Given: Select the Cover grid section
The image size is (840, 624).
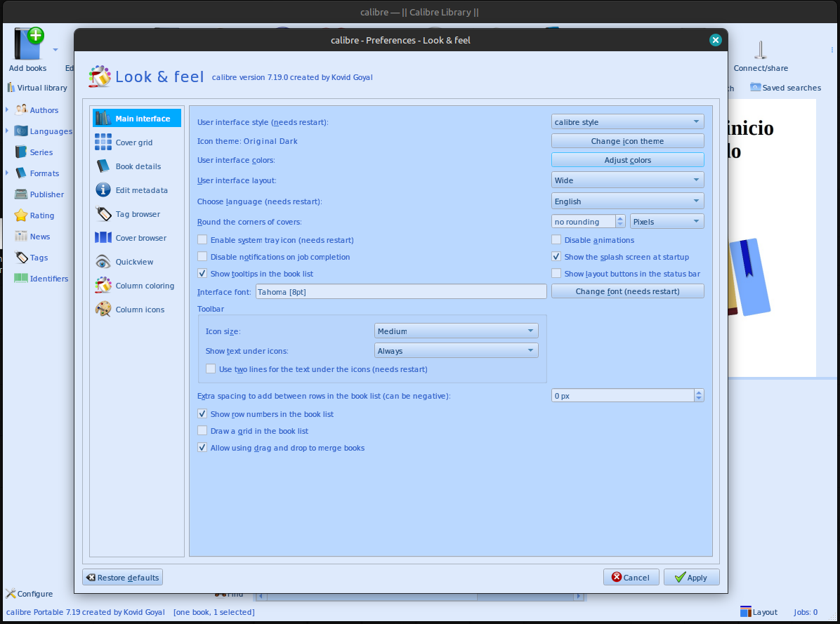Looking at the screenshot, I should click(x=137, y=142).
